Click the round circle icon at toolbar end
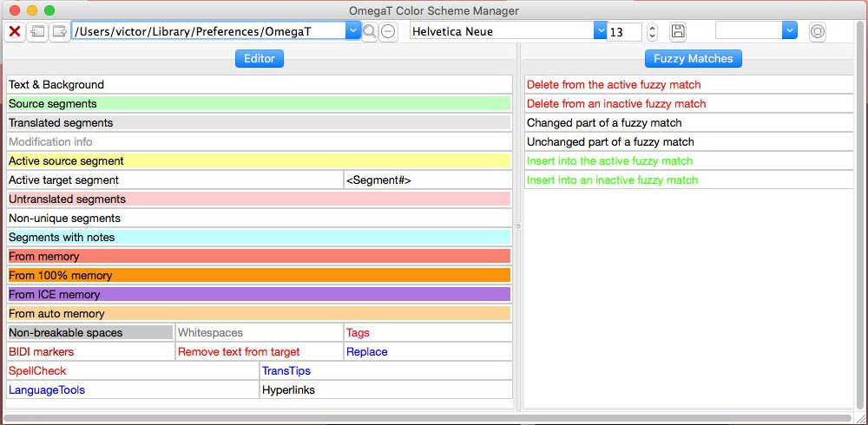The width and height of the screenshot is (868, 425). (817, 31)
